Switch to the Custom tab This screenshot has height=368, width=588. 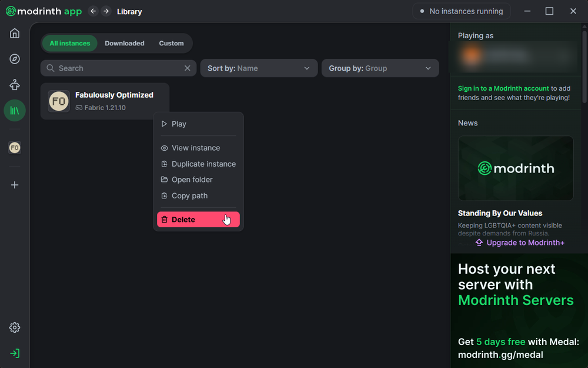point(171,44)
